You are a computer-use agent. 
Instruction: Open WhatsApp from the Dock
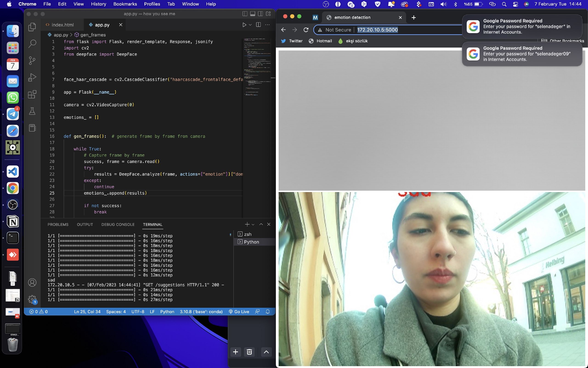coord(13,98)
